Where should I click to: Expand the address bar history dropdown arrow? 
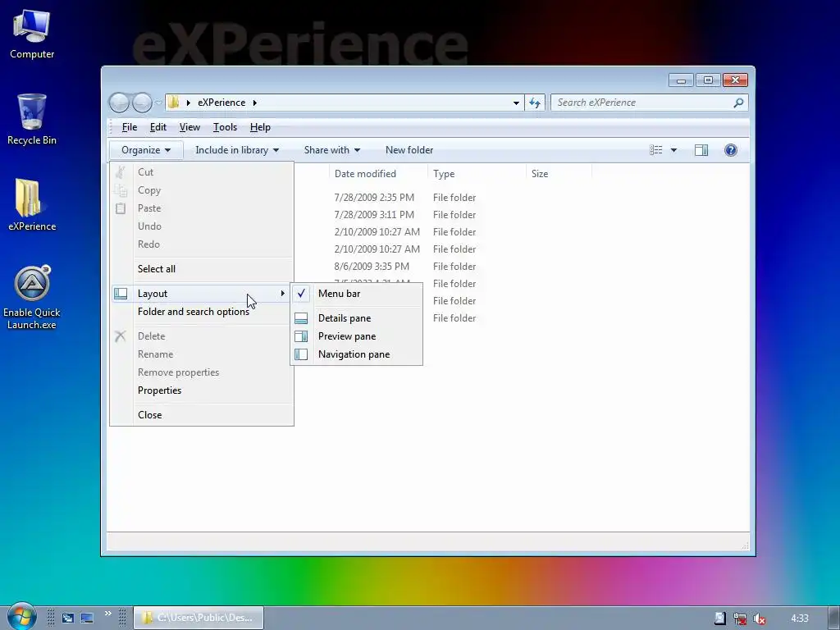coord(516,103)
